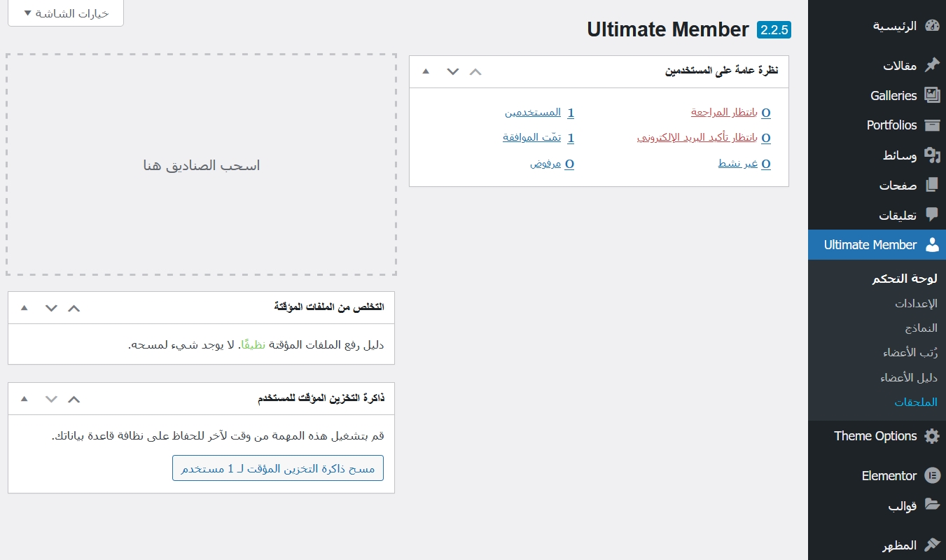Click the count beside المستخدمين

[571, 113]
